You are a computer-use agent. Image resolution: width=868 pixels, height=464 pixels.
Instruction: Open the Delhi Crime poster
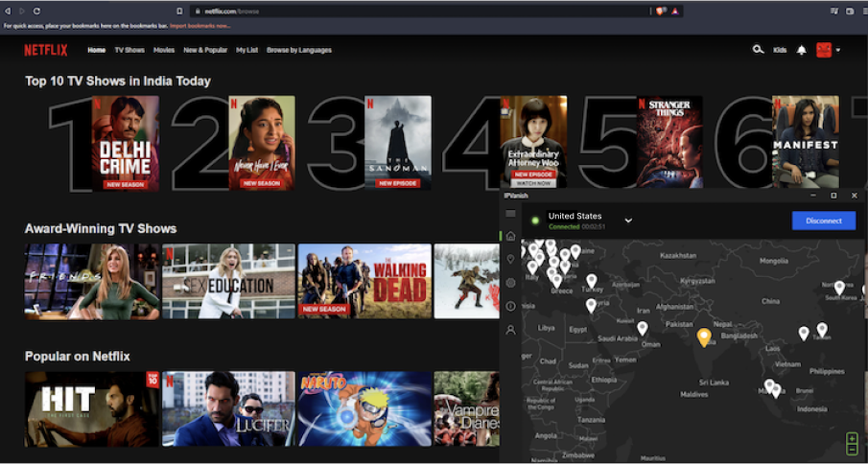click(x=125, y=143)
